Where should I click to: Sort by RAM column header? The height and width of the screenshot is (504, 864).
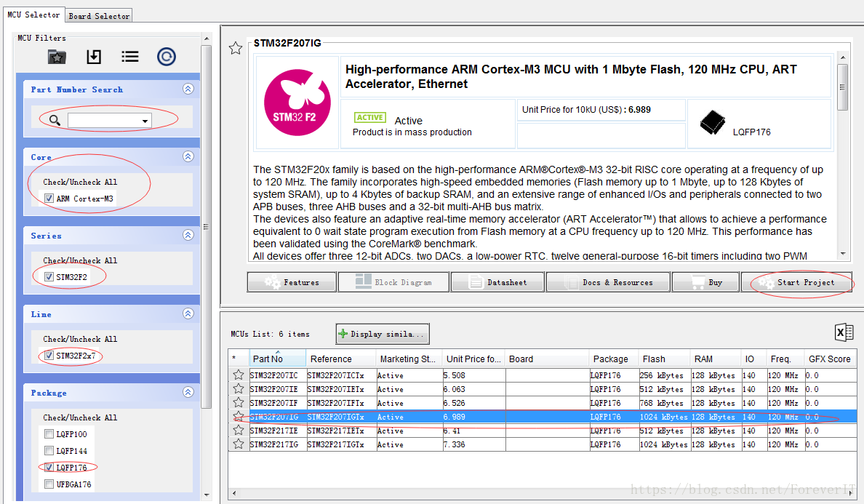[715, 359]
